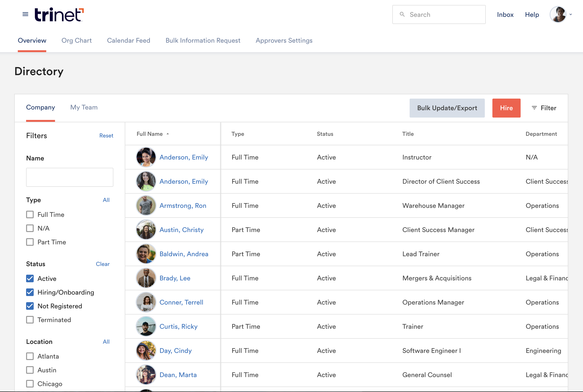Sort by Full Name column arrow
Image resolution: width=583 pixels, height=392 pixels.
pos(168,134)
